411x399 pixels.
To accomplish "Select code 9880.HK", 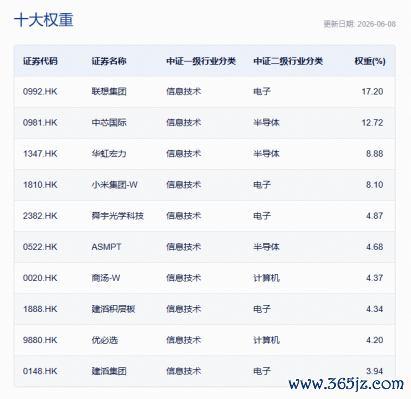I will (40, 340).
